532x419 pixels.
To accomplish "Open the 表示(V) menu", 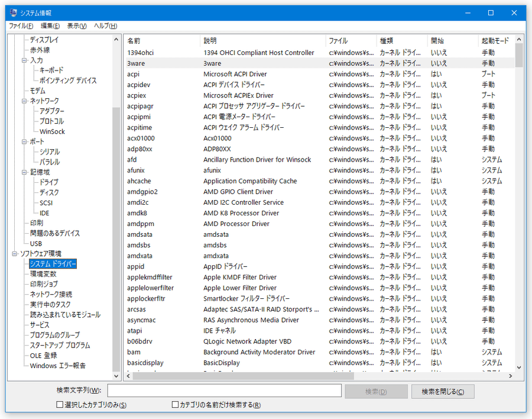I will [x=77, y=26].
